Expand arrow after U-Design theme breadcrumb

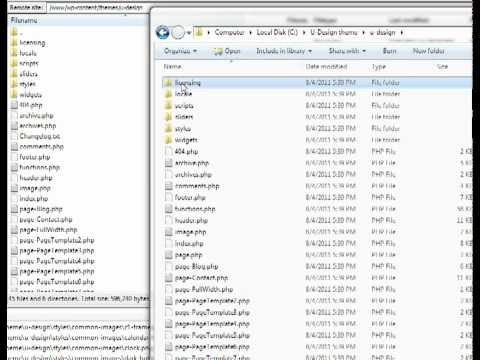pos(363,33)
